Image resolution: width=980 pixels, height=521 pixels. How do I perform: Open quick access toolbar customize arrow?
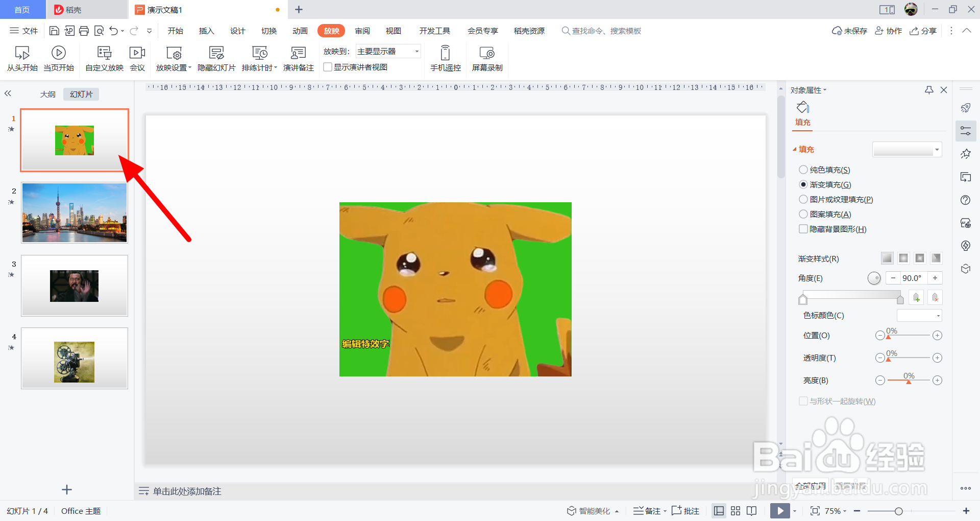coord(149,31)
